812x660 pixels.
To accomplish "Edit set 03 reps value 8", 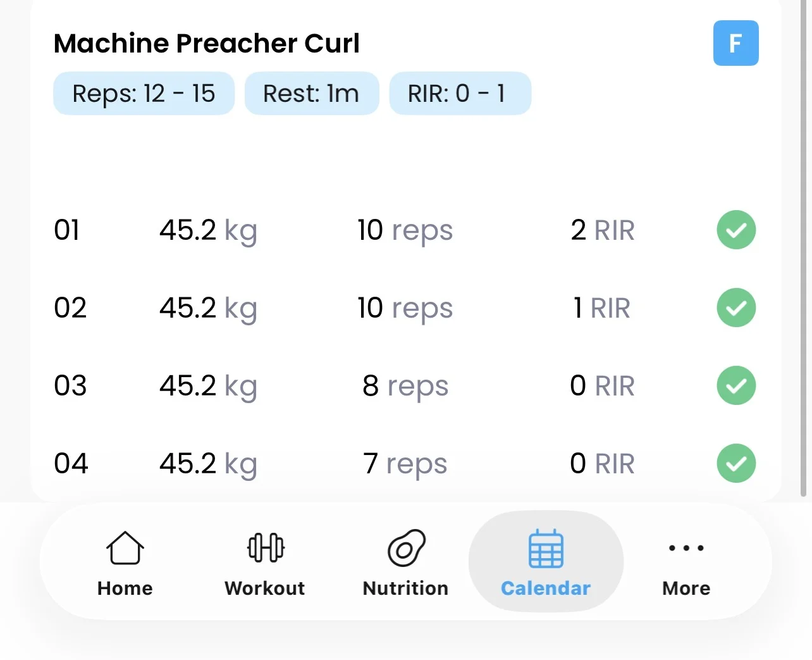I will [371, 385].
